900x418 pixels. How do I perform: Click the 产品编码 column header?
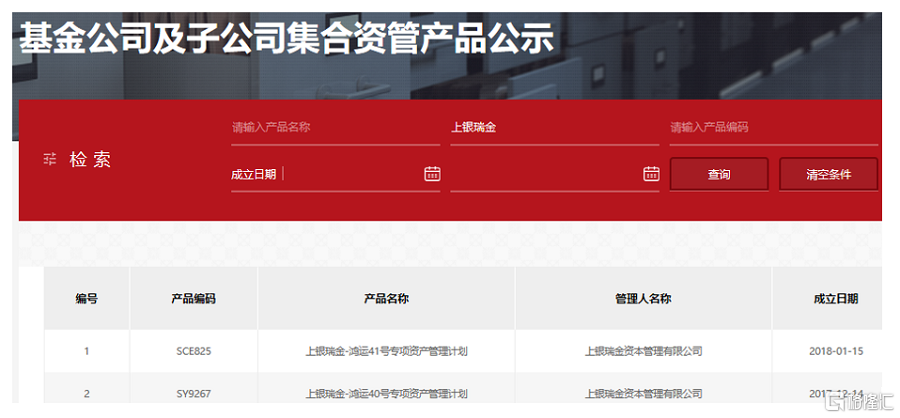click(193, 299)
